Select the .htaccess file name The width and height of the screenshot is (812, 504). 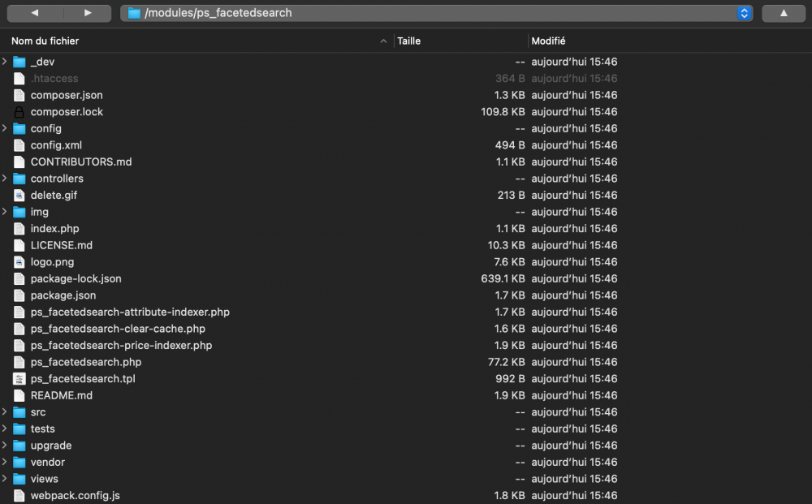click(54, 78)
